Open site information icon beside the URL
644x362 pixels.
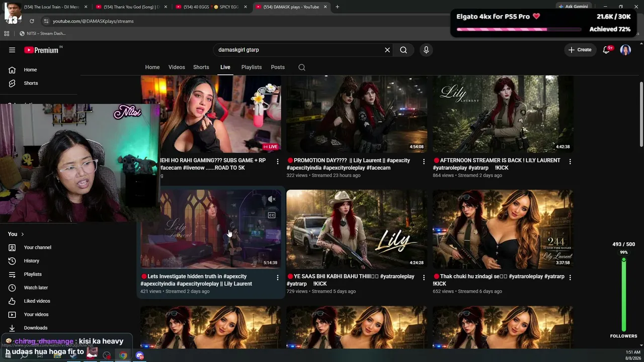click(46, 21)
